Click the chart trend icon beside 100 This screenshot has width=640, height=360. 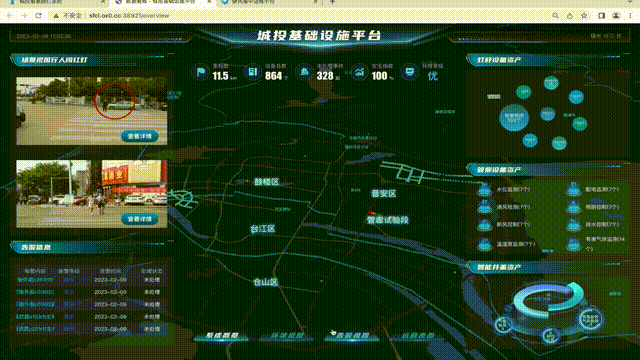pyautogui.click(x=359, y=72)
